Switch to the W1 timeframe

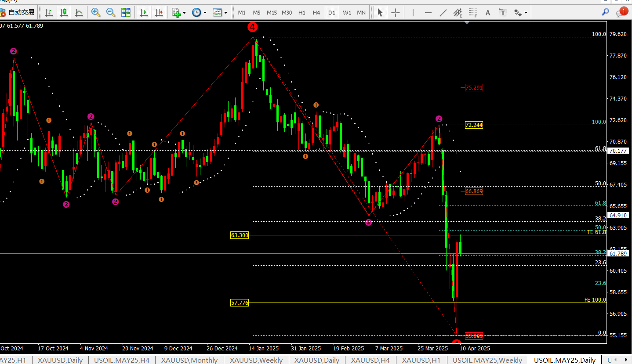pyautogui.click(x=347, y=12)
